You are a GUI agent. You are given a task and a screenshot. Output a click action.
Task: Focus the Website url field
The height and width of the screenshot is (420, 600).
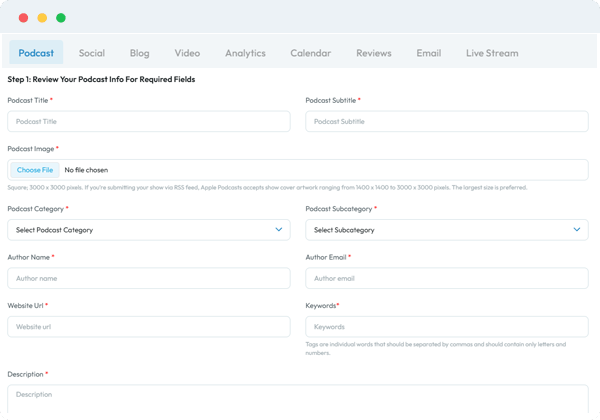[x=149, y=327]
